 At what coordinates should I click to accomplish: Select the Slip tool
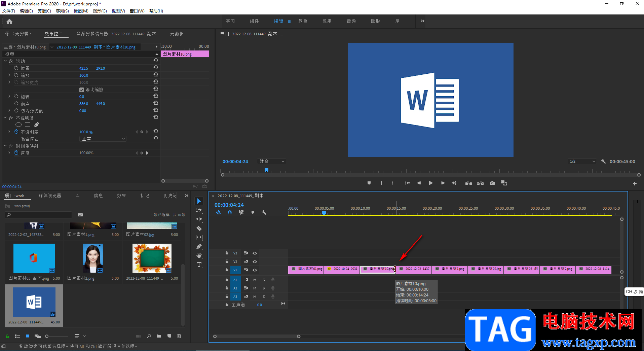[x=199, y=237]
